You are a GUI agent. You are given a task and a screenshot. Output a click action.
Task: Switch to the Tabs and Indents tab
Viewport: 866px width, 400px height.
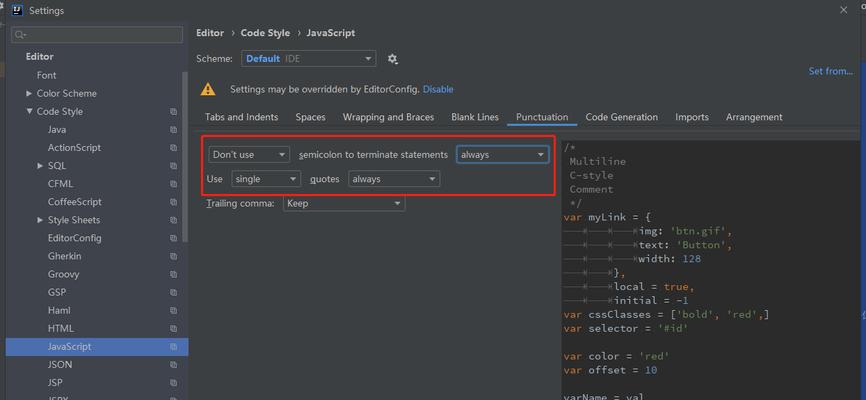click(x=241, y=117)
